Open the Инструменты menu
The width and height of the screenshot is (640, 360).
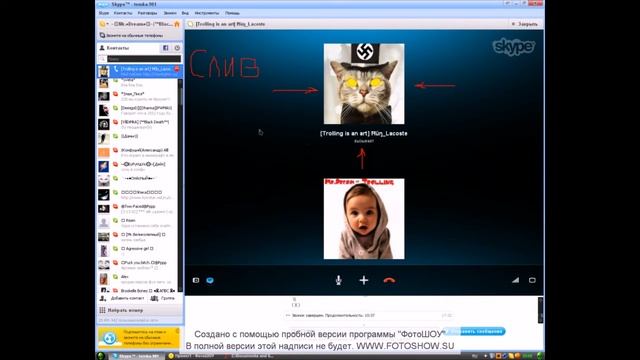pyautogui.click(x=207, y=13)
